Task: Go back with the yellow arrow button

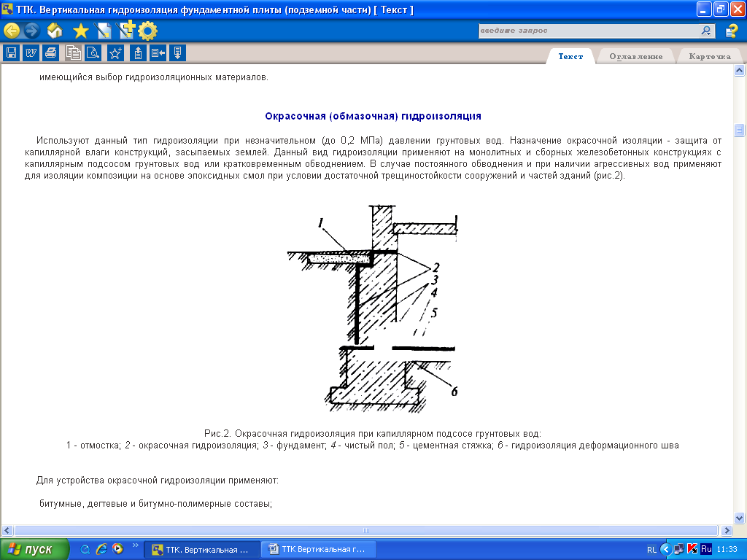Action: (x=12, y=31)
